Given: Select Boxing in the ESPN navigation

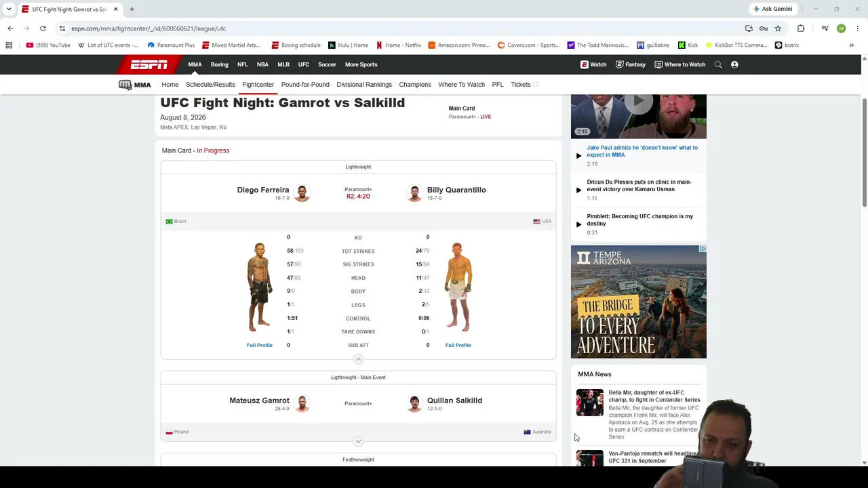Looking at the screenshot, I should (219, 64).
